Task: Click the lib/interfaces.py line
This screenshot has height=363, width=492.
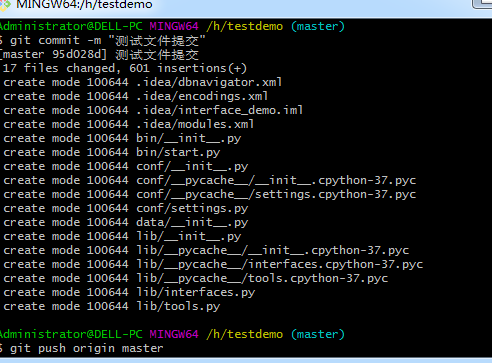Action: [129, 293]
